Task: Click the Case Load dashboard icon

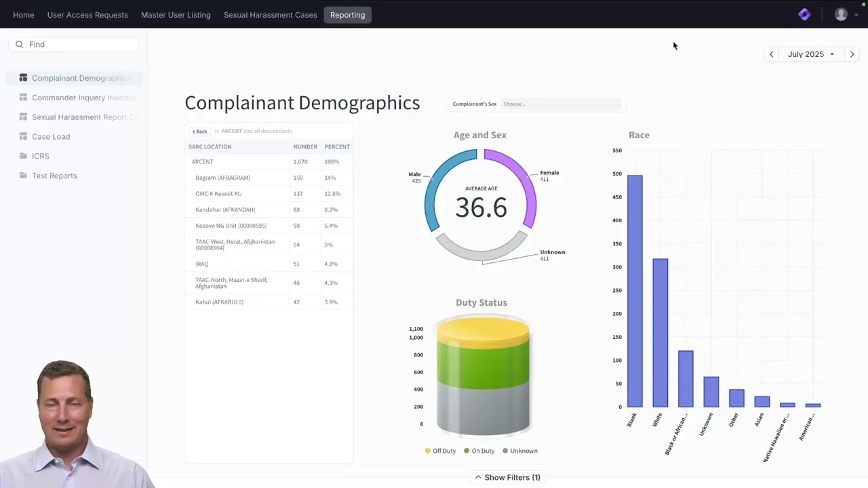Action: pyautogui.click(x=23, y=136)
